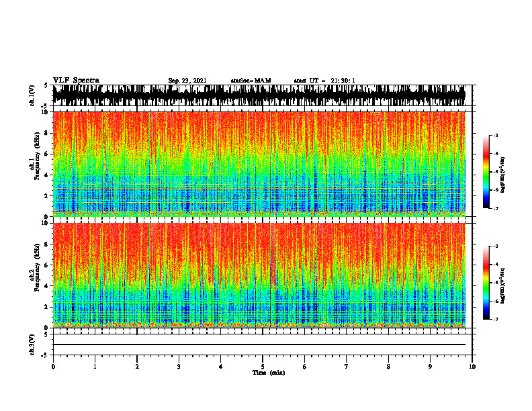Click time axis tick label "8"
This screenshot has height=411, width=532.
[388, 367]
